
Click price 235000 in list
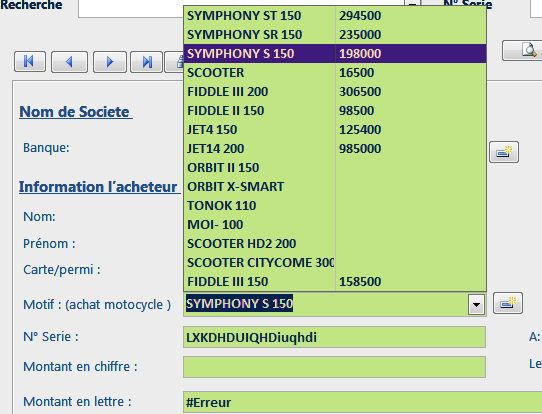click(x=360, y=35)
